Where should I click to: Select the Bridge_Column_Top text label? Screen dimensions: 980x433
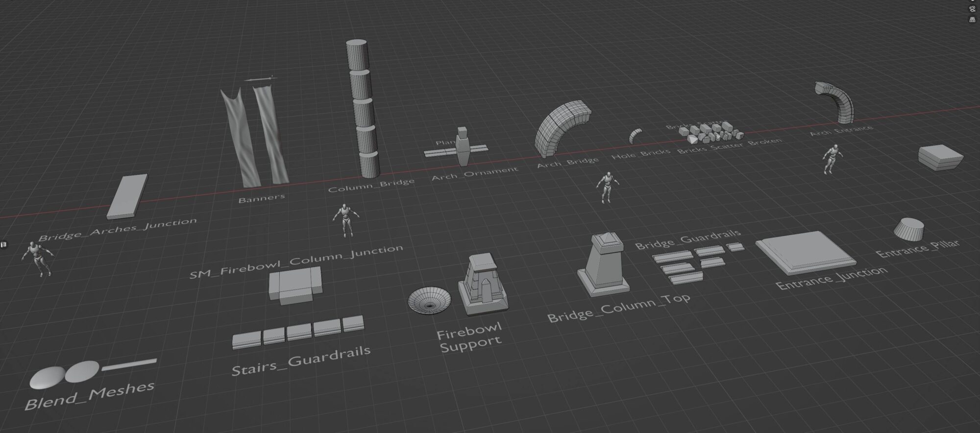click(619, 308)
